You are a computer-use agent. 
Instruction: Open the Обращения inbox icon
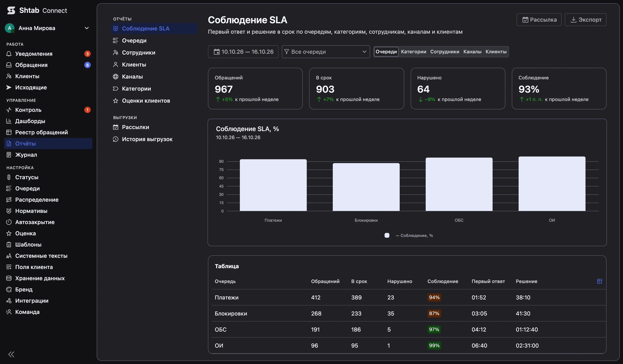(9, 65)
